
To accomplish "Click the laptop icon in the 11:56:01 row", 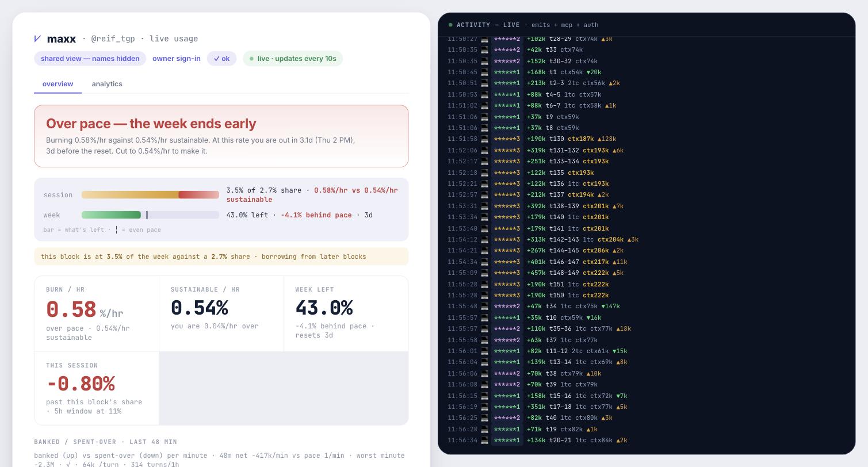I will click(x=484, y=351).
